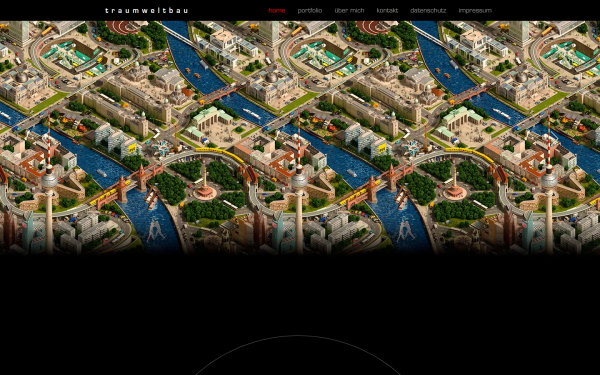Click the rightmost TV tower sphere
600x375 pixels.
pyautogui.click(x=549, y=179)
